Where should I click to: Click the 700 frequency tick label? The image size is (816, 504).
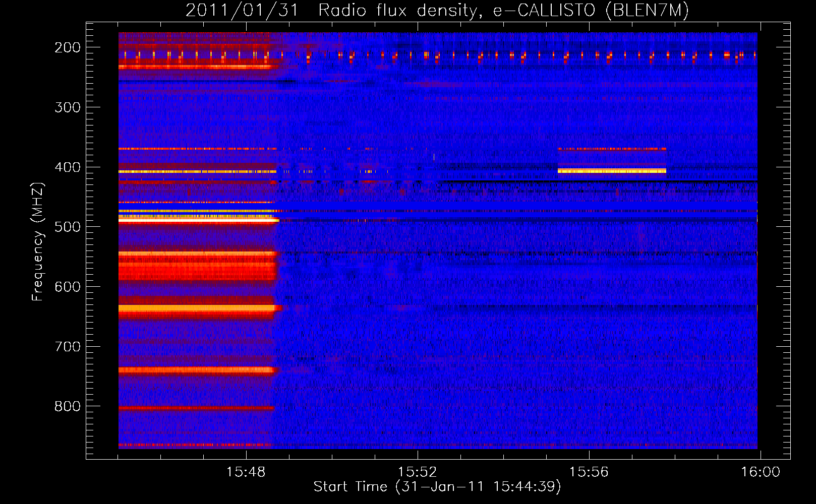click(x=68, y=347)
